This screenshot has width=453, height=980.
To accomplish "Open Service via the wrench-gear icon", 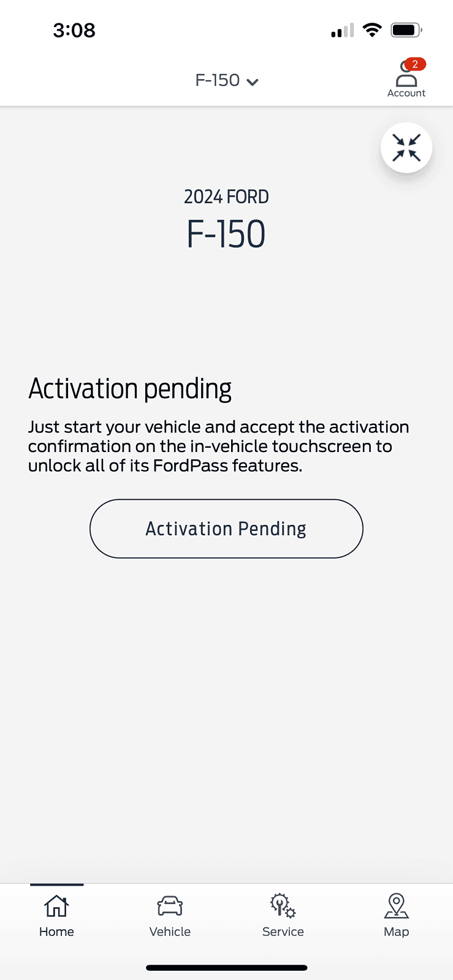I will coord(283,906).
